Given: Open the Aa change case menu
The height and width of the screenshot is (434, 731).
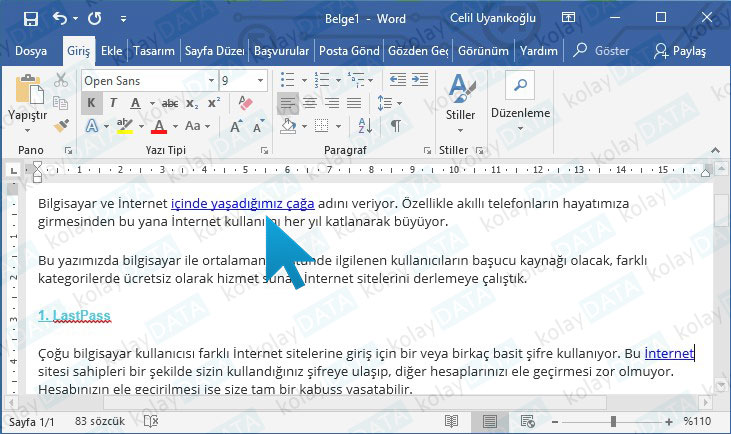Looking at the screenshot, I should point(197,126).
